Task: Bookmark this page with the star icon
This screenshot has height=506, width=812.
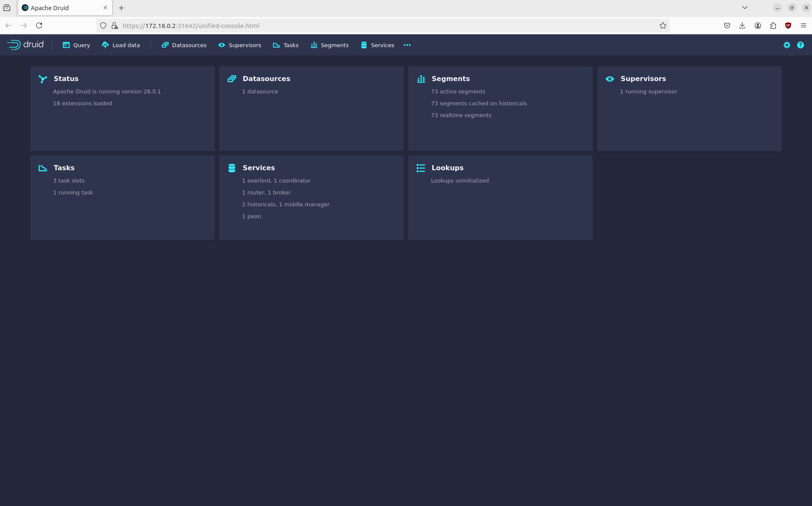Action: (663, 26)
